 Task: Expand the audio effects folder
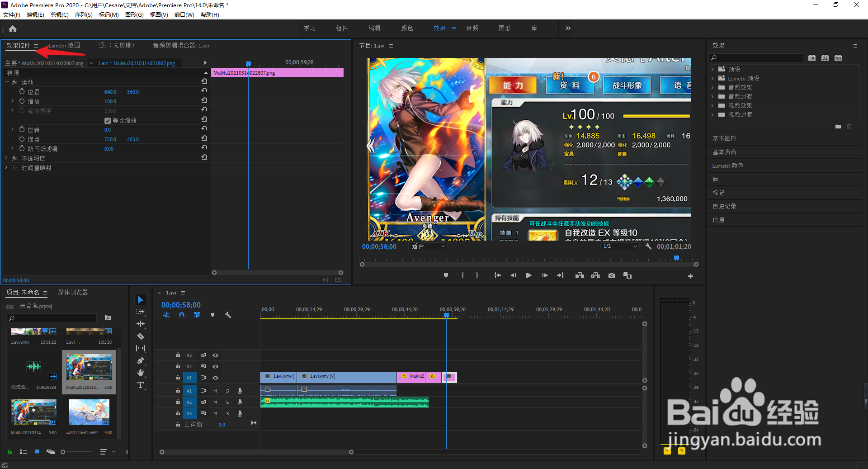point(712,87)
